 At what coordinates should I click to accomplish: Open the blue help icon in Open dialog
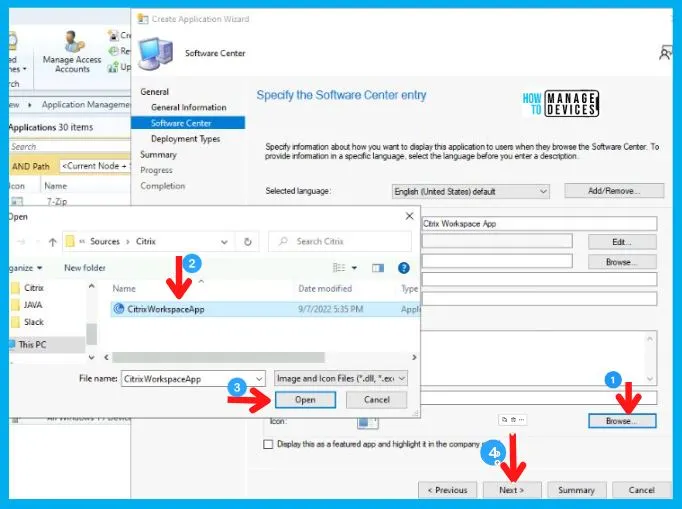point(404,268)
